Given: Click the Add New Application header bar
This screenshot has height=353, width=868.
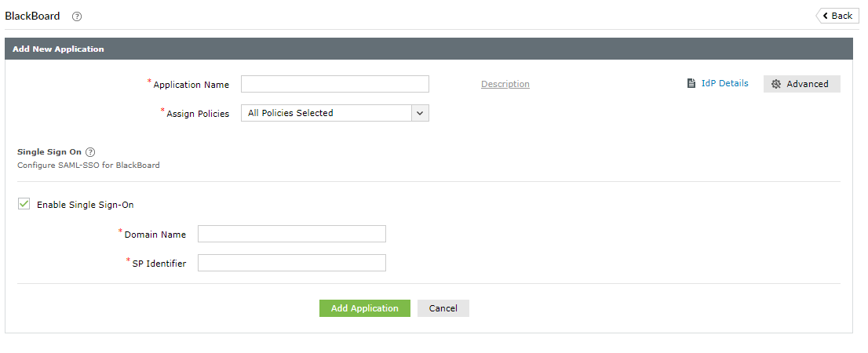Looking at the screenshot, I should [x=428, y=49].
